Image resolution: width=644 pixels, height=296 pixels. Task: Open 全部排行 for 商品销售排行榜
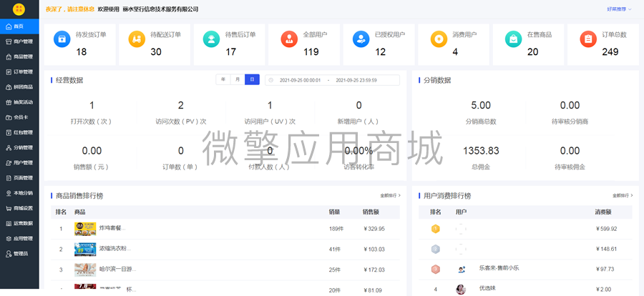390,196
